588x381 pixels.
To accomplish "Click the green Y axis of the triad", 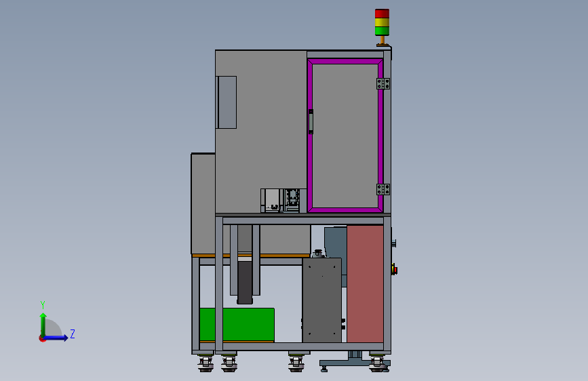I will point(43,325).
